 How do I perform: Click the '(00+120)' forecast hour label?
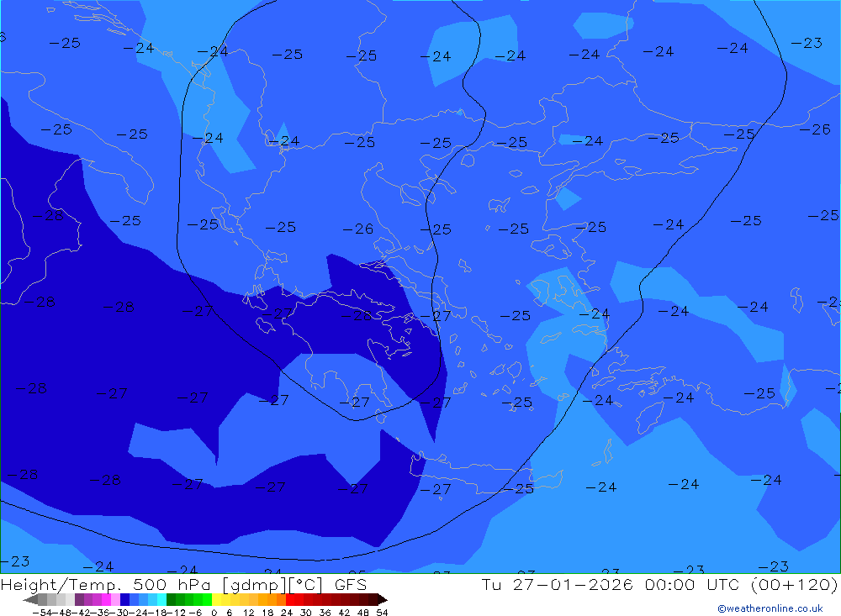pyautogui.click(x=794, y=584)
